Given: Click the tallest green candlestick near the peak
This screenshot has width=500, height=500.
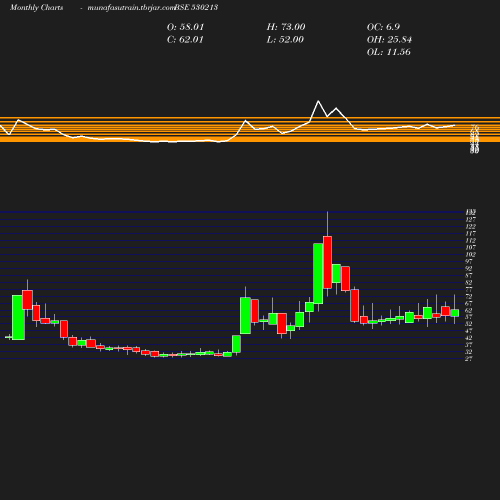Looking at the screenshot, I should pos(318,273).
